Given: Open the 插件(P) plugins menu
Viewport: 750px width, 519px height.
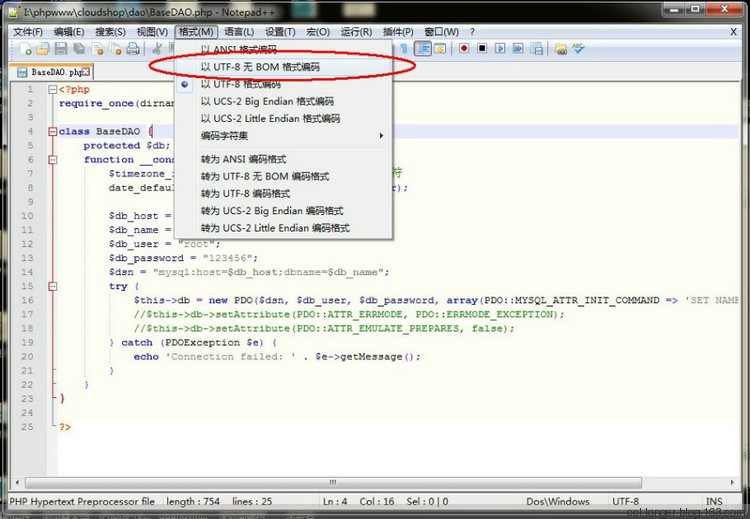Looking at the screenshot, I should pyautogui.click(x=397, y=31).
